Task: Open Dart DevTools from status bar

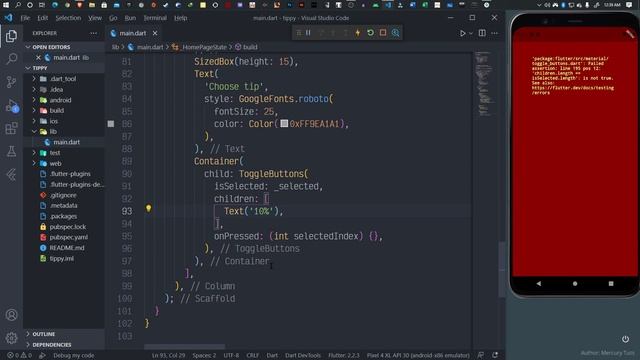Action: click(303, 356)
